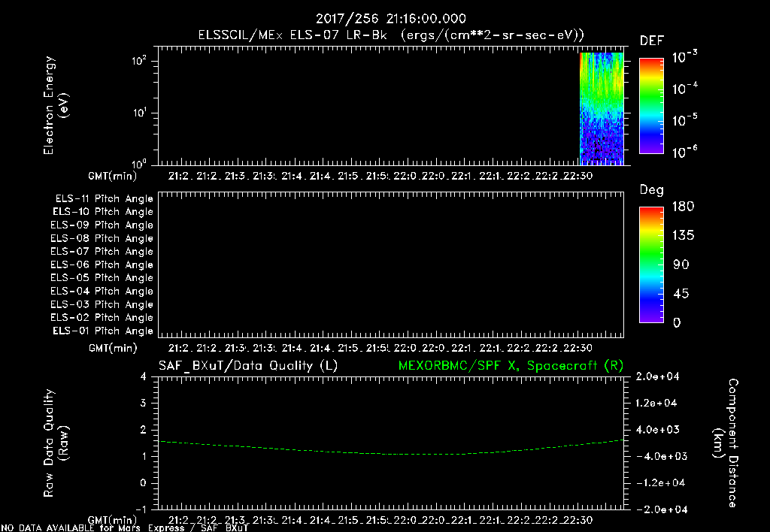
Task: Click the 22:30 time label under the spectrogram panel
Action: pyautogui.click(x=577, y=176)
